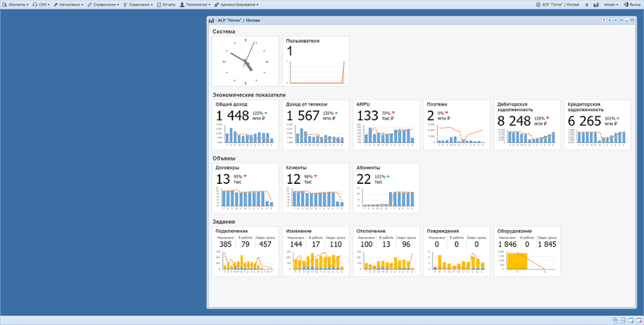Click the CRM headset icon
This screenshot has width=644, height=325.
coord(35,5)
